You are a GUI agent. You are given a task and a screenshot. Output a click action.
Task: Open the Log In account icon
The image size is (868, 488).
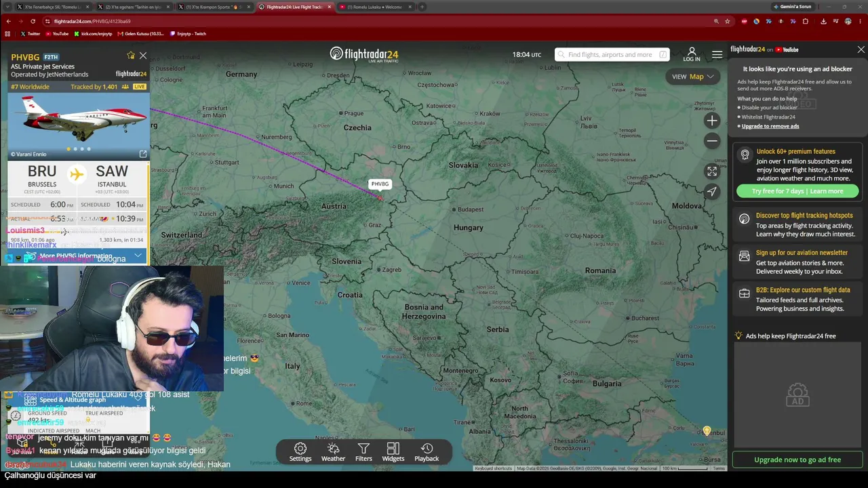click(692, 54)
